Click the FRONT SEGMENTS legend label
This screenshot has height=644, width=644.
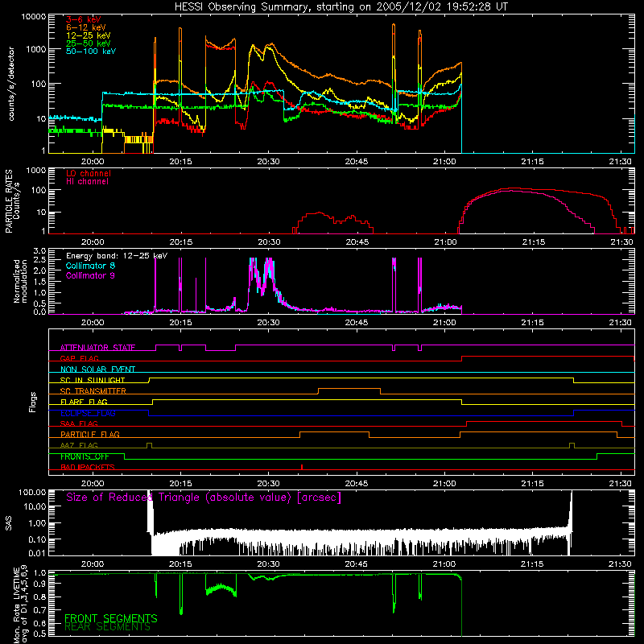tap(111, 618)
